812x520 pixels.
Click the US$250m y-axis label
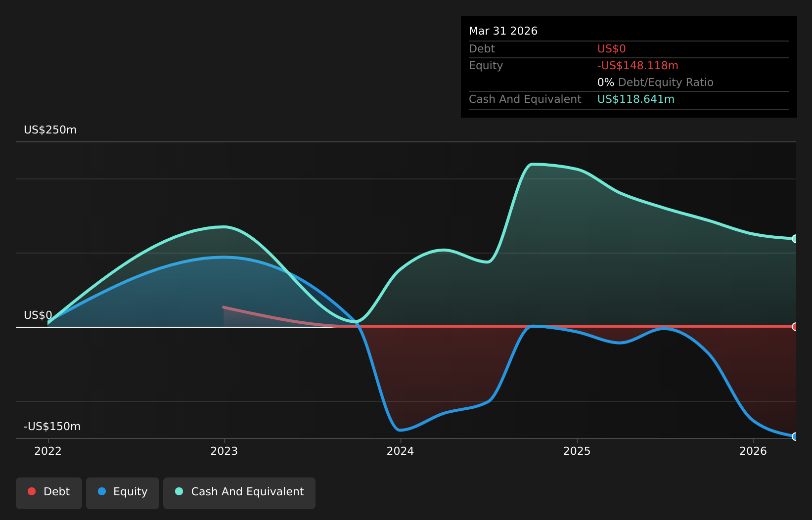pos(50,130)
